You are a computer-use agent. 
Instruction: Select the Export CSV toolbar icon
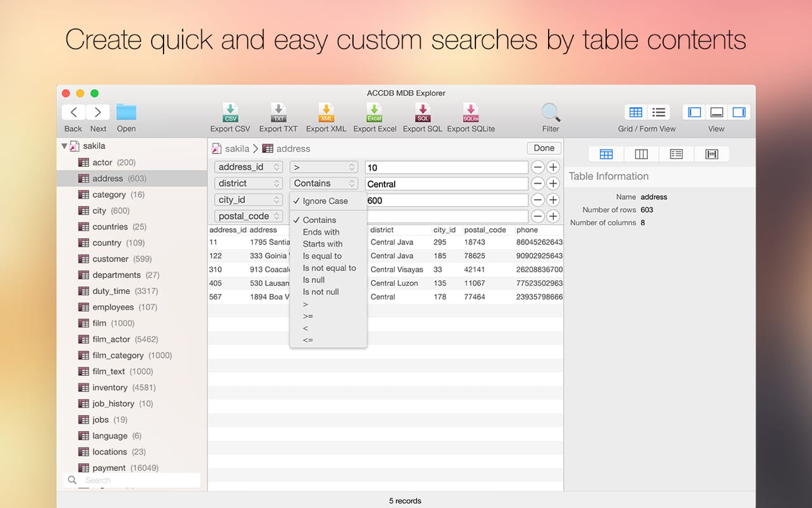point(230,116)
